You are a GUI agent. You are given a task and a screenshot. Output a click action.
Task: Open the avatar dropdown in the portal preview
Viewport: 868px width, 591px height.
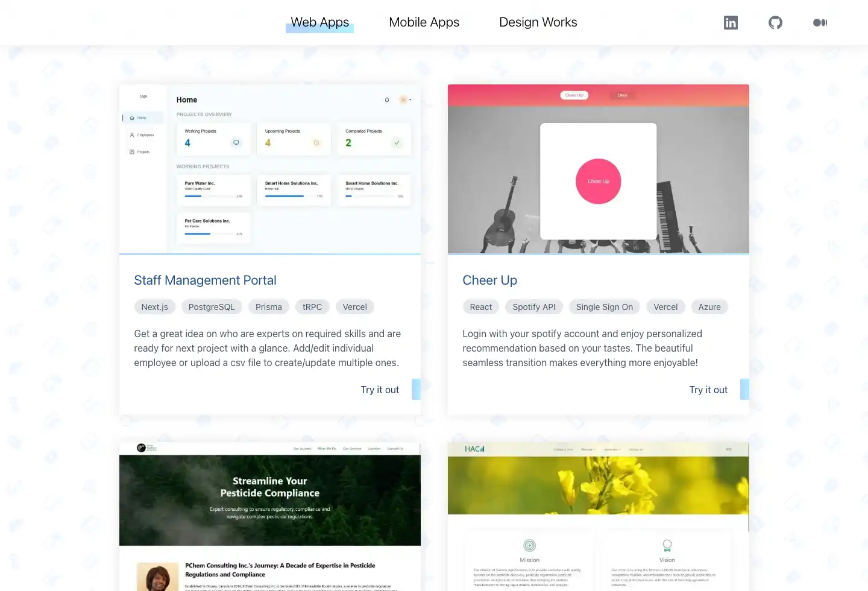pyautogui.click(x=404, y=100)
